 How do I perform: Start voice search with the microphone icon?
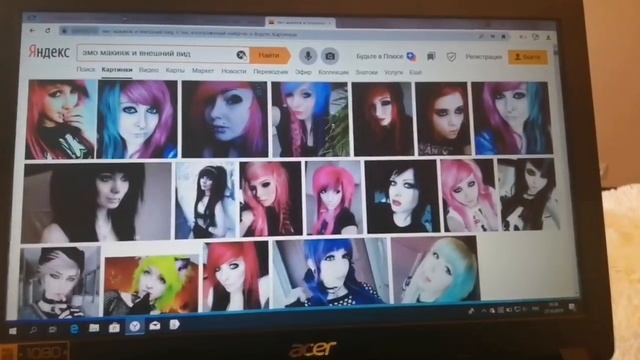point(308,56)
